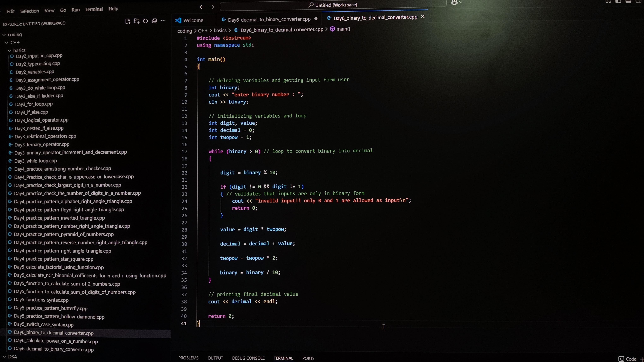Open Explorer more actions ellipsis menu
Viewport: 644px width, 362px height.
tap(163, 21)
